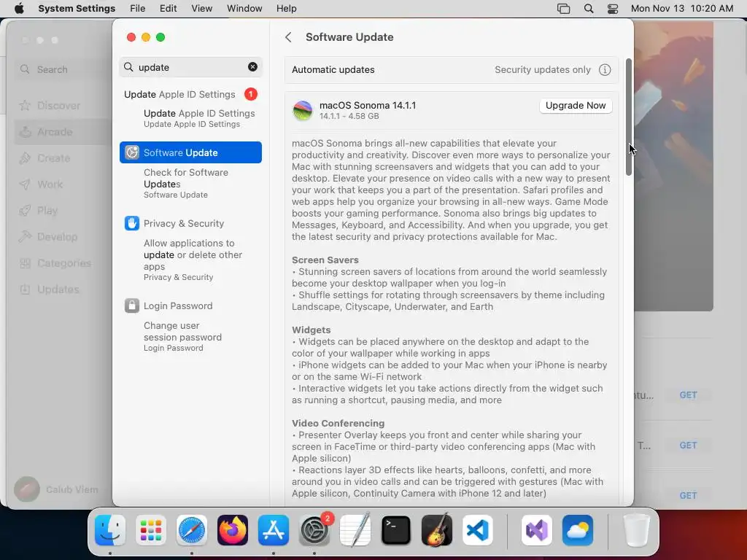Click Security updates only text
This screenshot has width=747, height=560.
pos(542,69)
